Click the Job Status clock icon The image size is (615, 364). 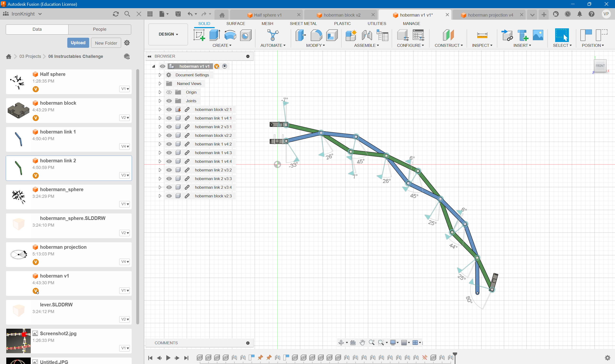pos(568,14)
